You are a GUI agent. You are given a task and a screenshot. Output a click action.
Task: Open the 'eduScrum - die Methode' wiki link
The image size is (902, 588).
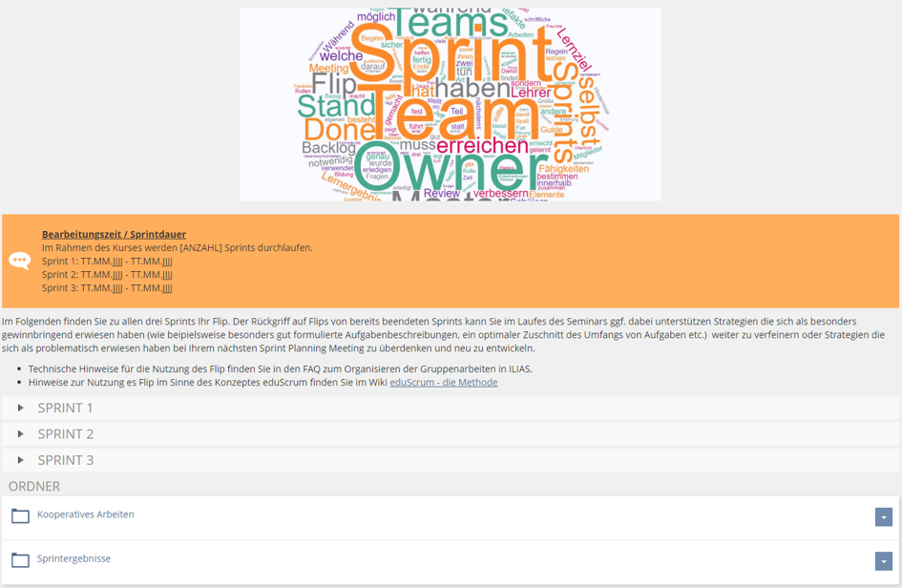click(443, 383)
